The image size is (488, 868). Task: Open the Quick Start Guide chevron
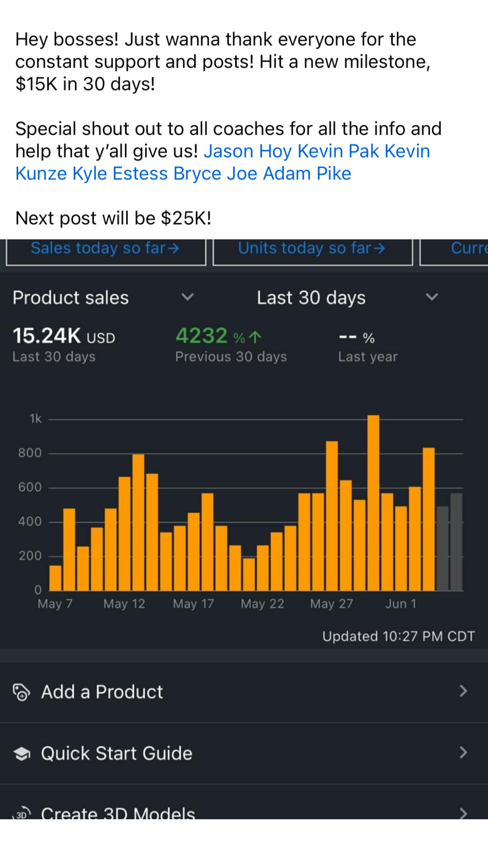(x=463, y=753)
